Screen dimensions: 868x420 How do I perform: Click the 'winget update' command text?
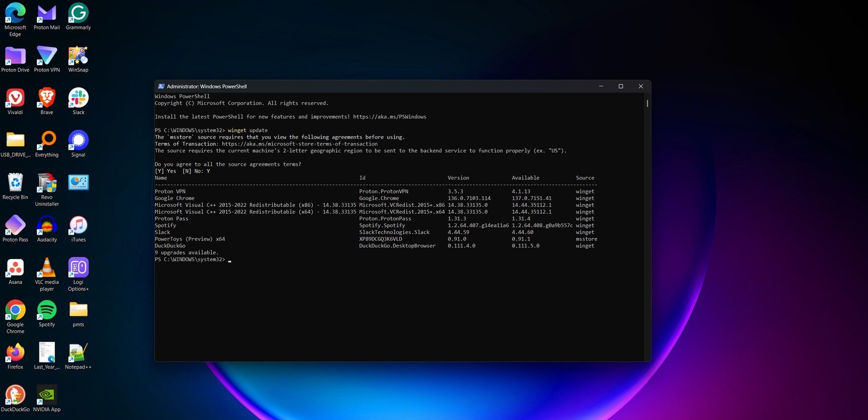[248, 130]
